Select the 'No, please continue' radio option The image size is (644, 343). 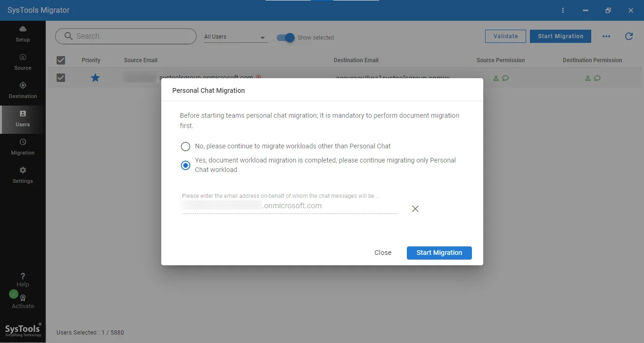(x=186, y=147)
